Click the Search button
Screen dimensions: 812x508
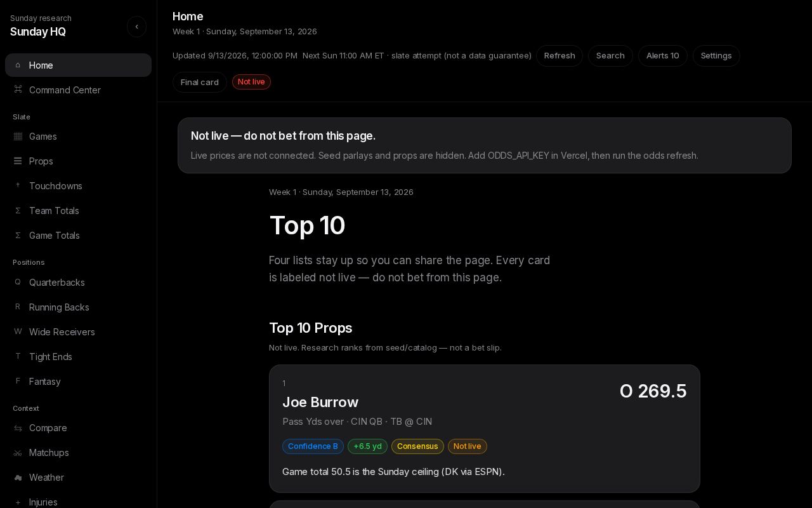click(610, 56)
